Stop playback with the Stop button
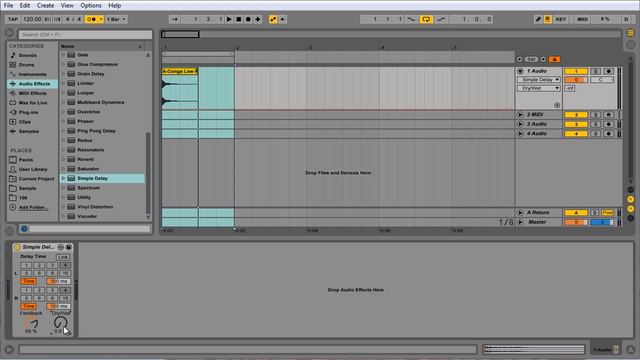Image resolution: width=640 pixels, height=360 pixels. tap(239, 19)
